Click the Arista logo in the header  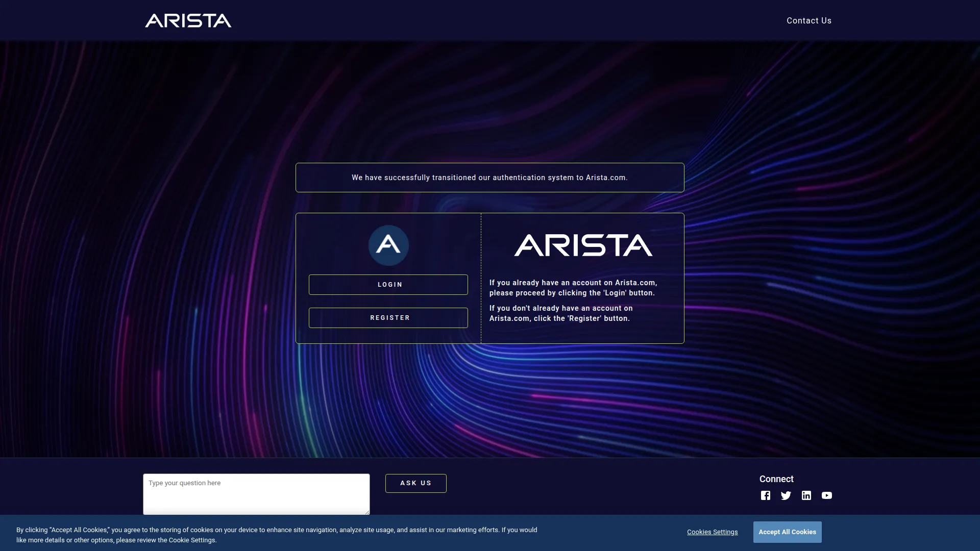[188, 20]
